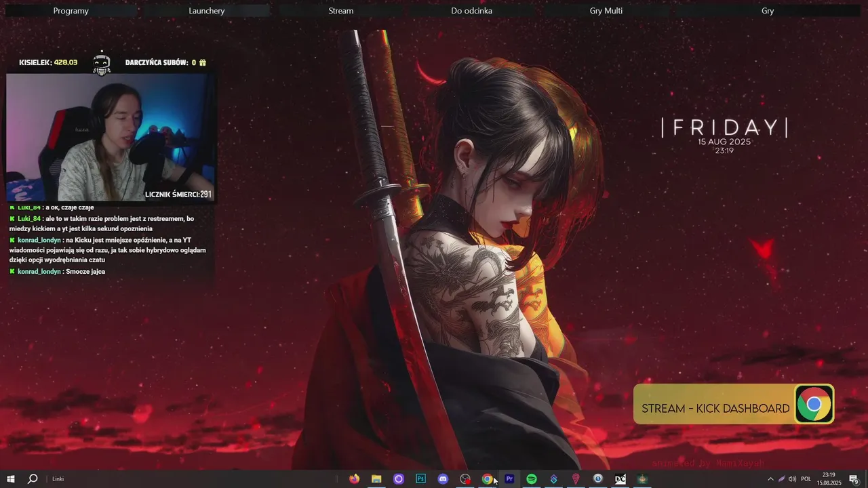This screenshot has width=868, height=488.
Task: Click the robot mascot icon above webcam
Action: (x=102, y=63)
